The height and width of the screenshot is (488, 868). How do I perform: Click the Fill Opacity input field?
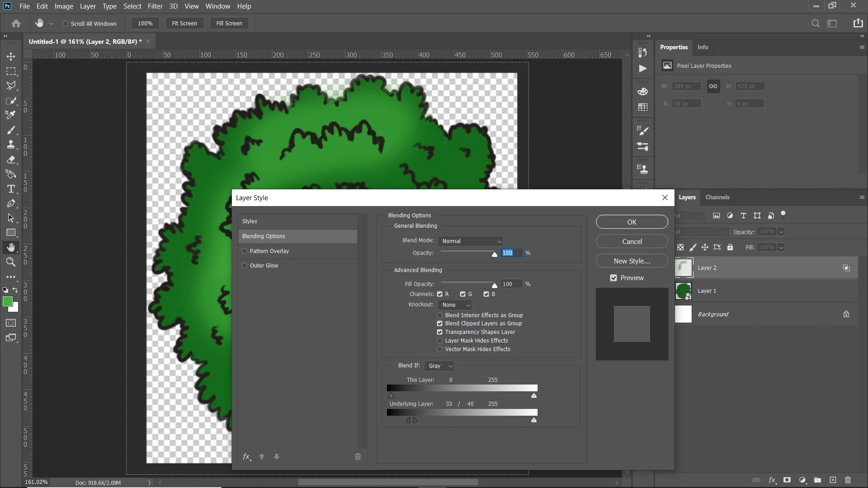pos(511,284)
